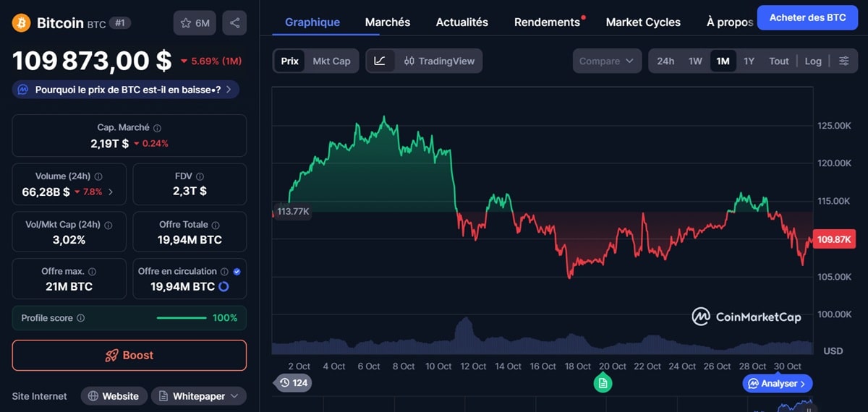Click the info icon beside Cap. Marché
The height and width of the screenshot is (412, 868).
point(157,128)
